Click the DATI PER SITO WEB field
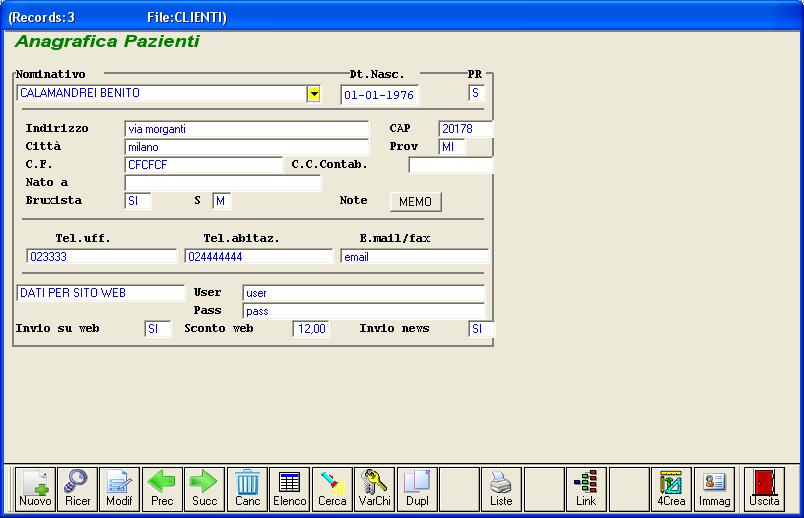The image size is (804, 518). 100,293
